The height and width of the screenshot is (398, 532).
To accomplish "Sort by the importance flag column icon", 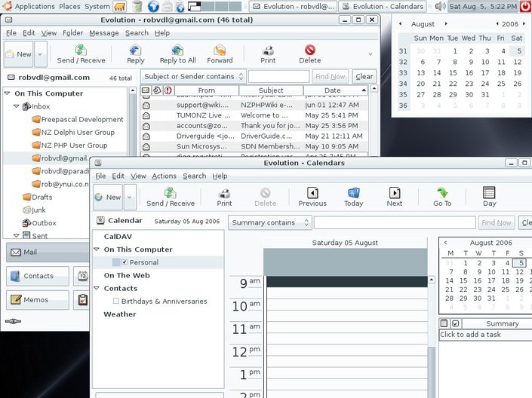I will coord(168,90).
